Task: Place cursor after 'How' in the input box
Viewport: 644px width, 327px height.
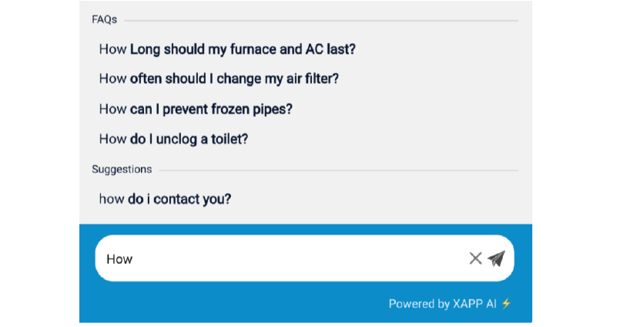Action: (x=133, y=258)
